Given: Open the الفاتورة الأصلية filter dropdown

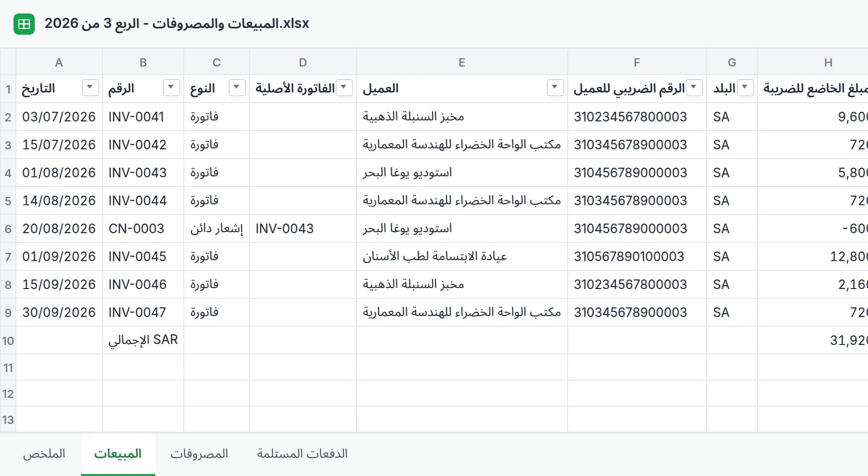Looking at the screenshot, I should 344,88.
